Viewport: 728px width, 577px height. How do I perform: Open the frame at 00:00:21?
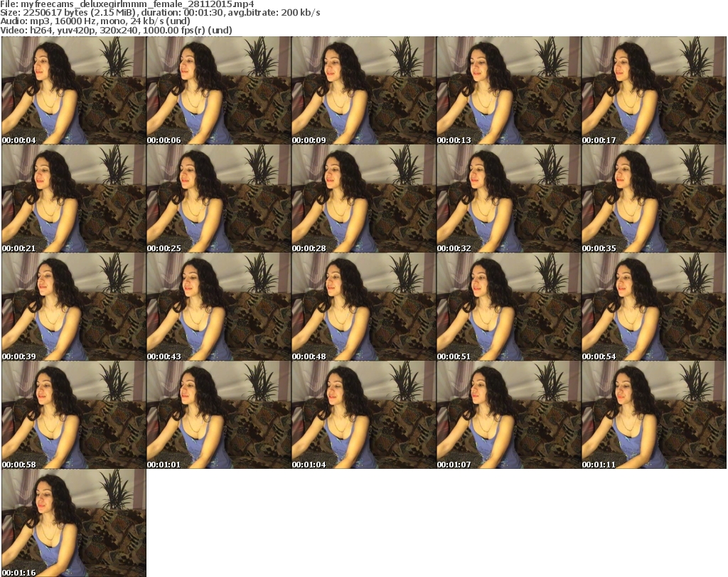(x=74, y=198)
